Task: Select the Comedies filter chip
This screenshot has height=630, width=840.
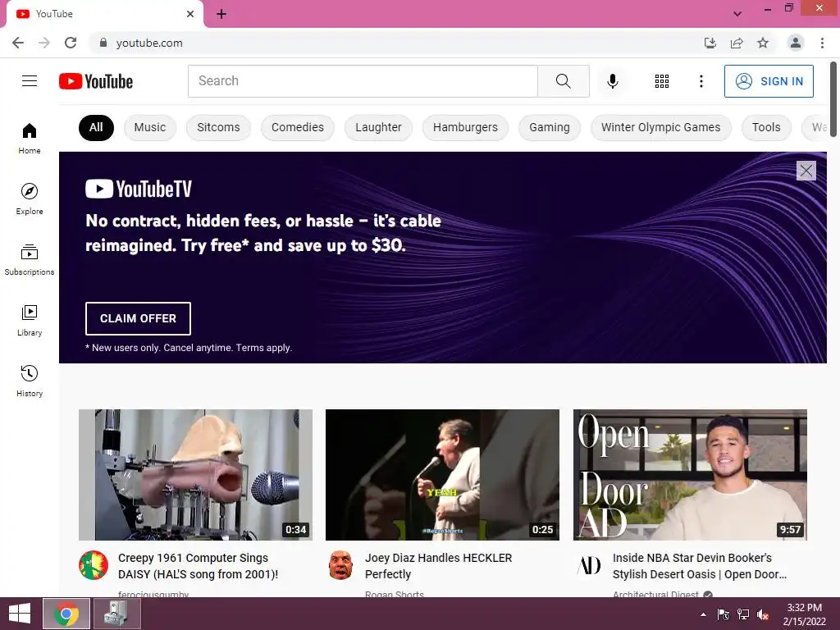Action: point(297,127)
